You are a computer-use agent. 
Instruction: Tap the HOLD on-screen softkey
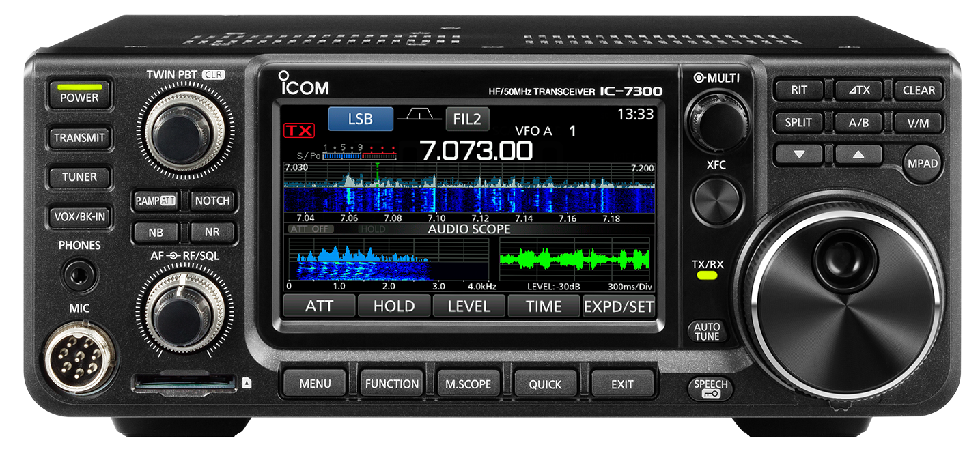click(394, 306)
